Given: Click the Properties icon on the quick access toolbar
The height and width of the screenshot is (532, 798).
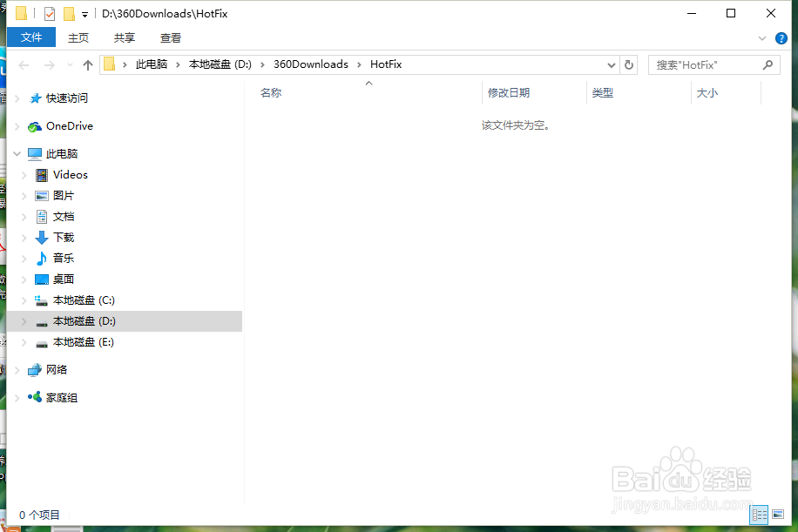Looking at the screenshot, I should click(x=50, y=13).
